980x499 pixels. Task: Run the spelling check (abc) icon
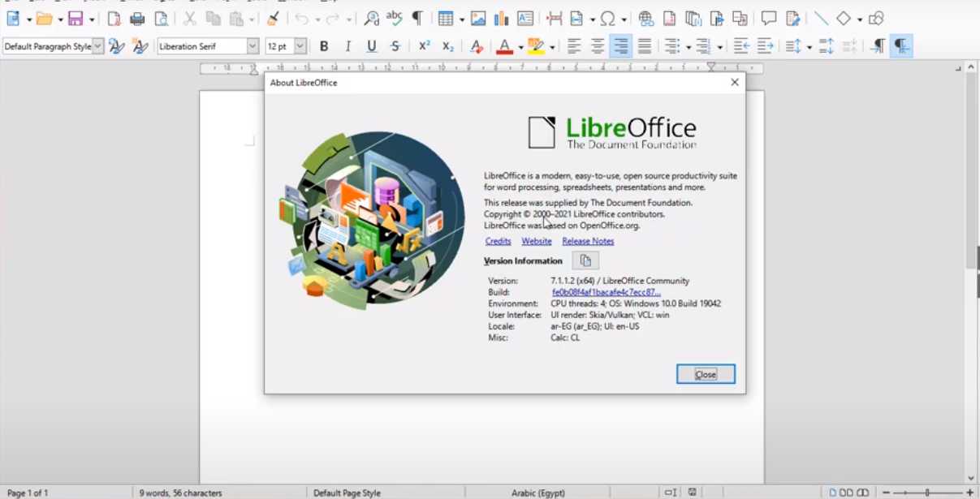point(395,18)
